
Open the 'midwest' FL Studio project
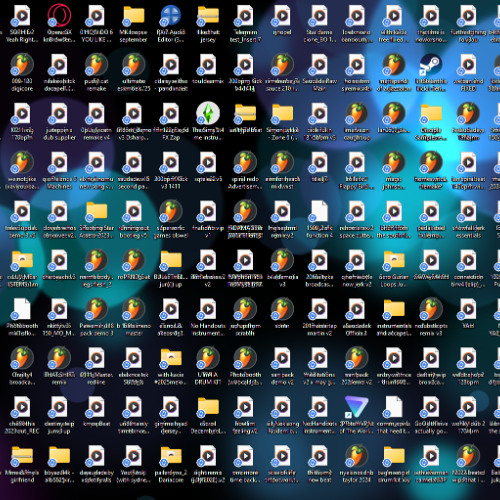(282, 162)
